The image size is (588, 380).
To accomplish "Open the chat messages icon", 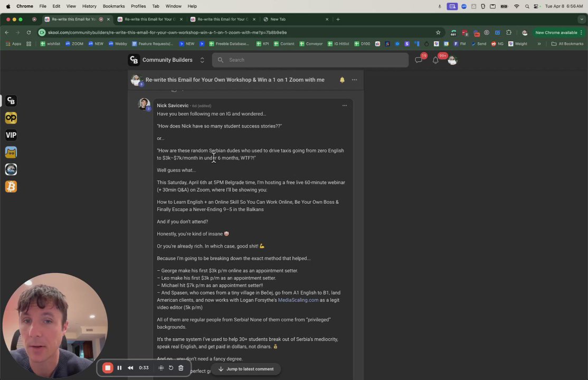I will [x=419, y=60].
